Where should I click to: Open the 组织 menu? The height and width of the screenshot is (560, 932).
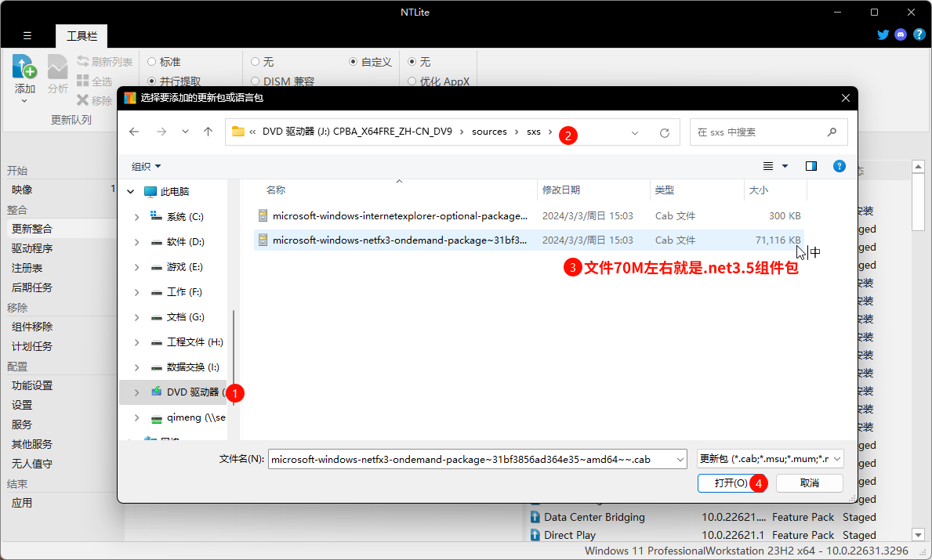click(147, 167)
